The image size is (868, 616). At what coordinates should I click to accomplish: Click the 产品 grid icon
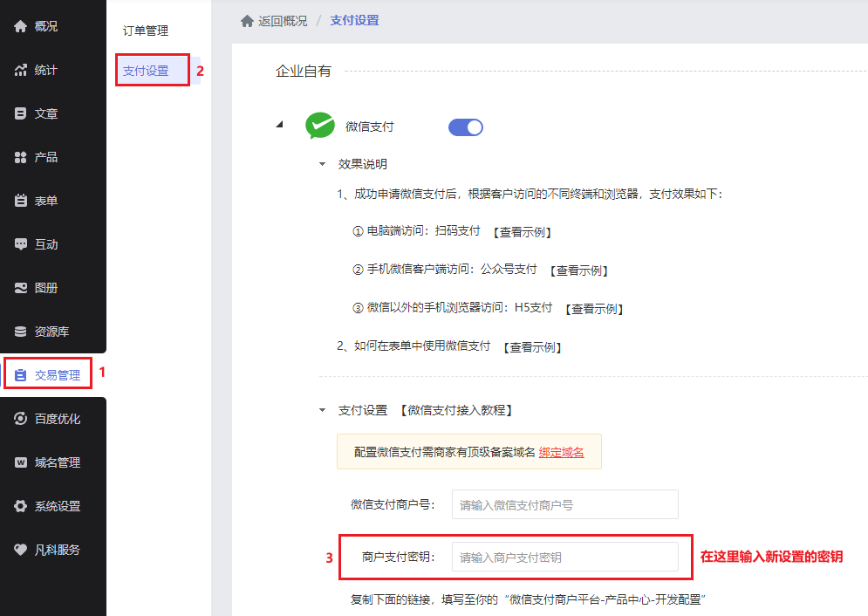[x=20, y=157]
